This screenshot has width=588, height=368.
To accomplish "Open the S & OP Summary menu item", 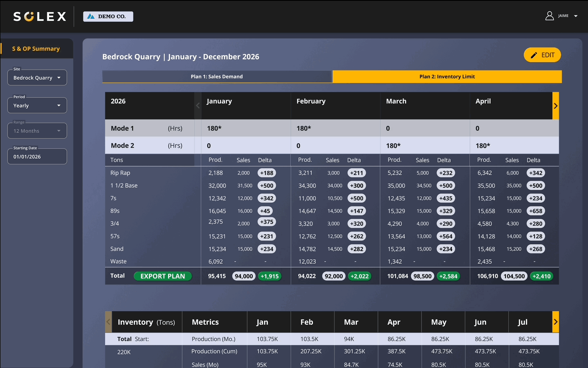I will tap(36, 49).
